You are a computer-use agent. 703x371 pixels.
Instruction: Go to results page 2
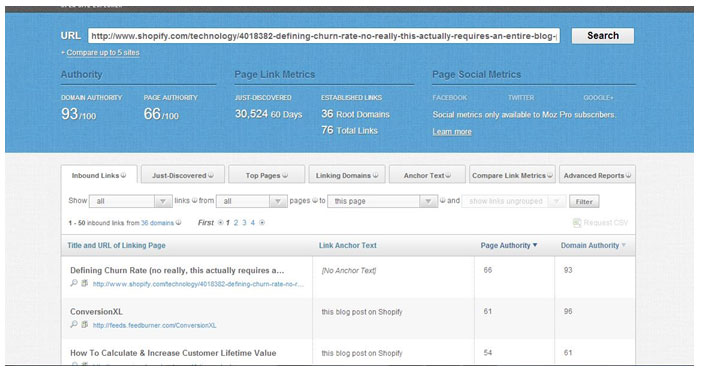coord(236,223)
